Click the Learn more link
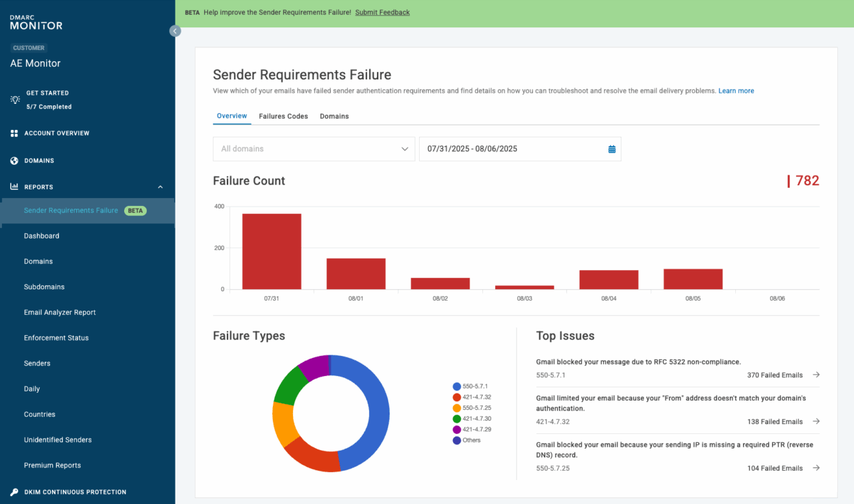 coord(736,91)
